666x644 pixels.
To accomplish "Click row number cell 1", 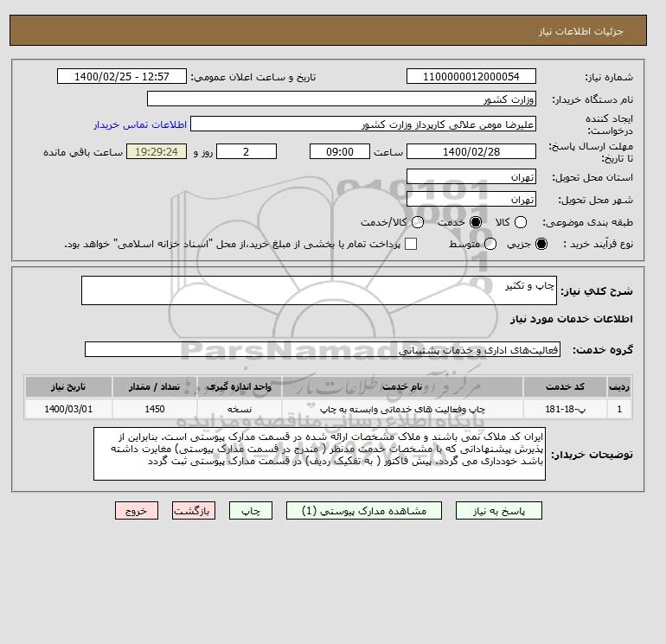I will pyautogui.click(x=619, y=409).
